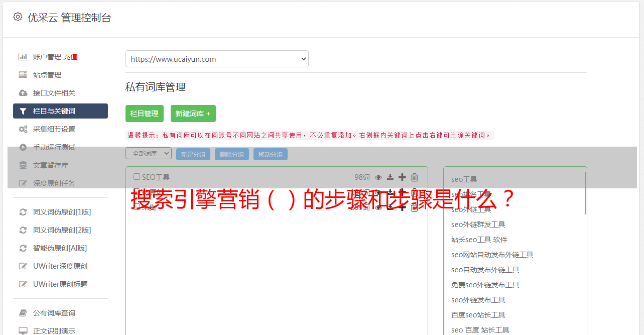This screenshot has width=644, height=335.
Task: Select keyword seo外链群发工具
Action: 478,225
